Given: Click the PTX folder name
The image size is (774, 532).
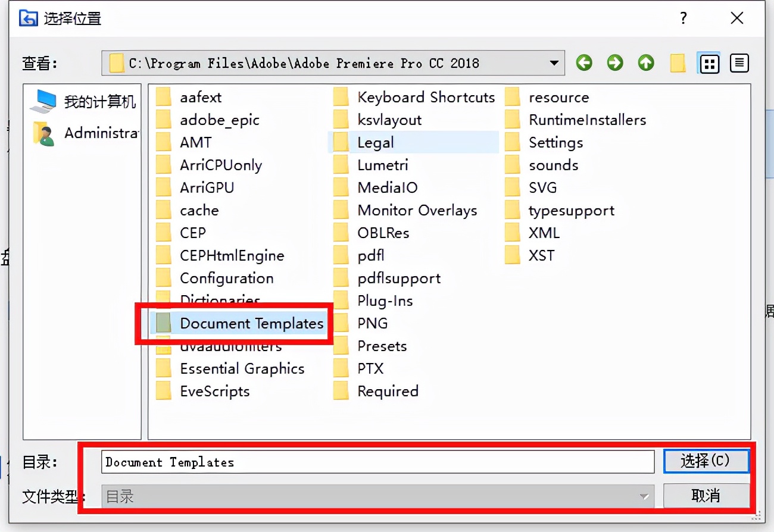Looking at the screenshot, I should pos(371,368).
